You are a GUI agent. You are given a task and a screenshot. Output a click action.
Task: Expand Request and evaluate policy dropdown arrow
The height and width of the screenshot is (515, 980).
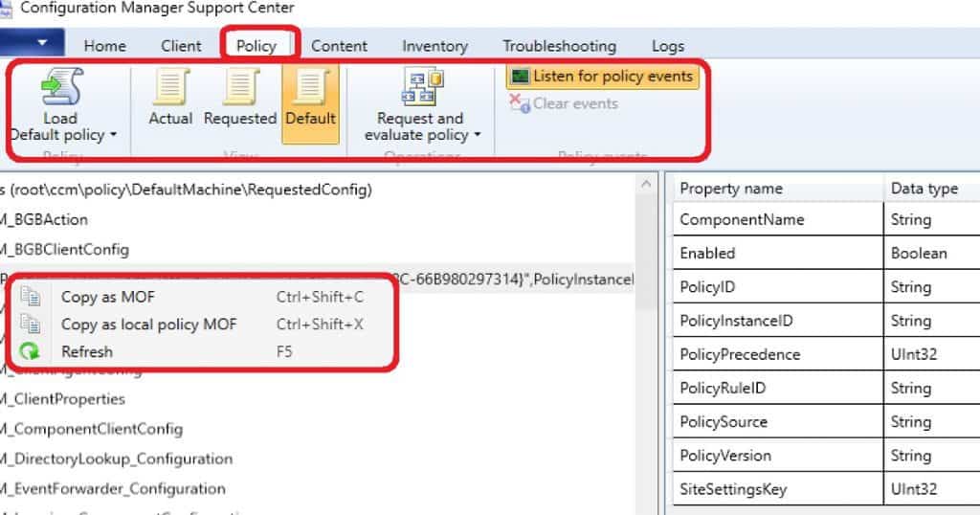point(478,135)
